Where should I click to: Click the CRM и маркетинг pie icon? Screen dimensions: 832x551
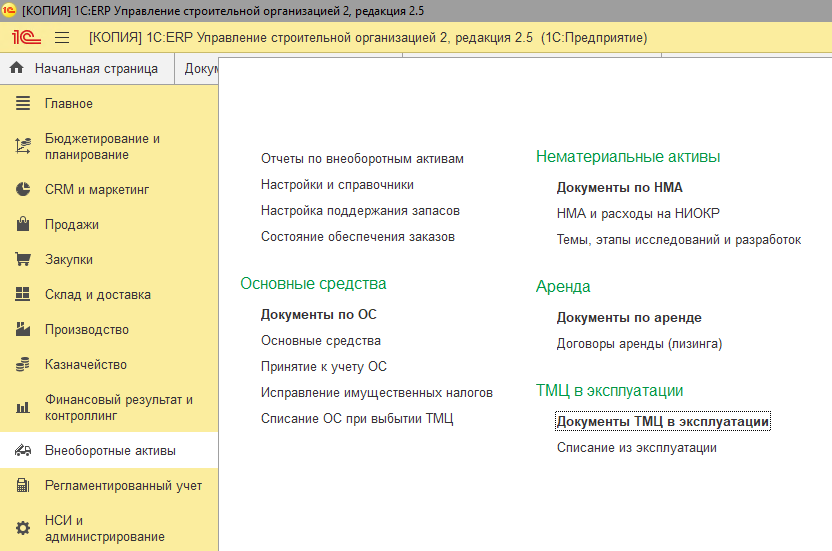tap(23, 190)
